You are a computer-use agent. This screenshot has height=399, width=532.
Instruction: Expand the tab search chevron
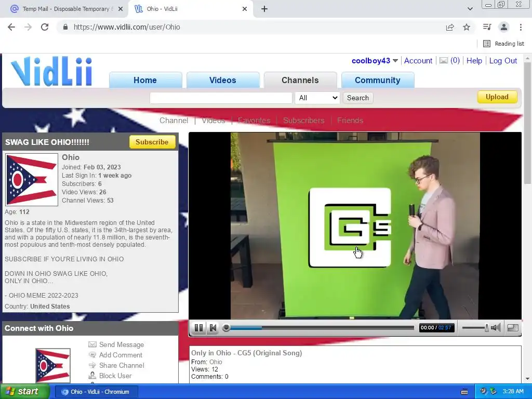(x=470, y=9)
